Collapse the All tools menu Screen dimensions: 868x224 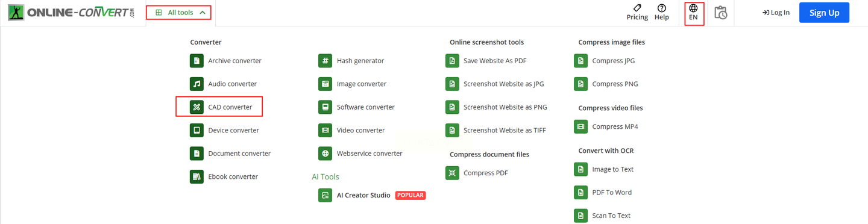tap(179, 12)
